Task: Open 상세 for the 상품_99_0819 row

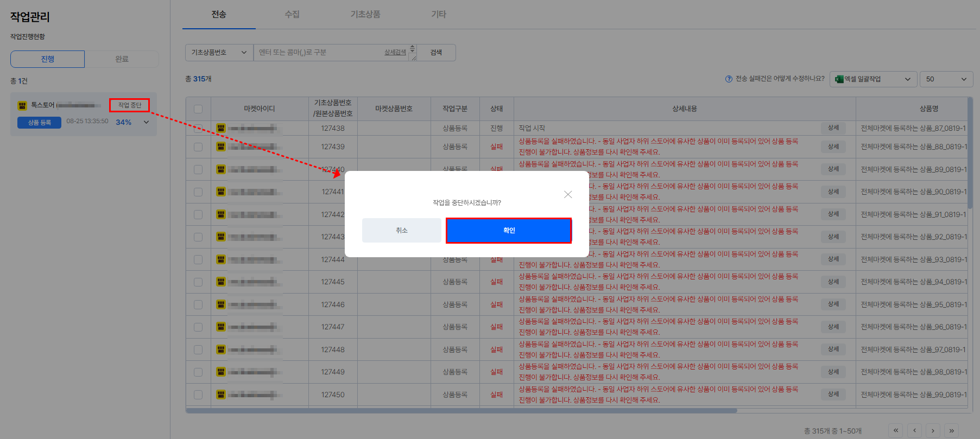Action: click(833, 395)
